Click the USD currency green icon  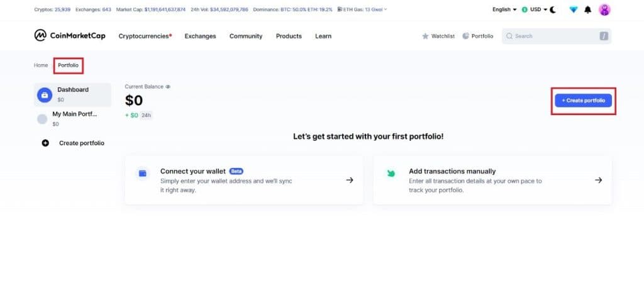tap(525, 9)
